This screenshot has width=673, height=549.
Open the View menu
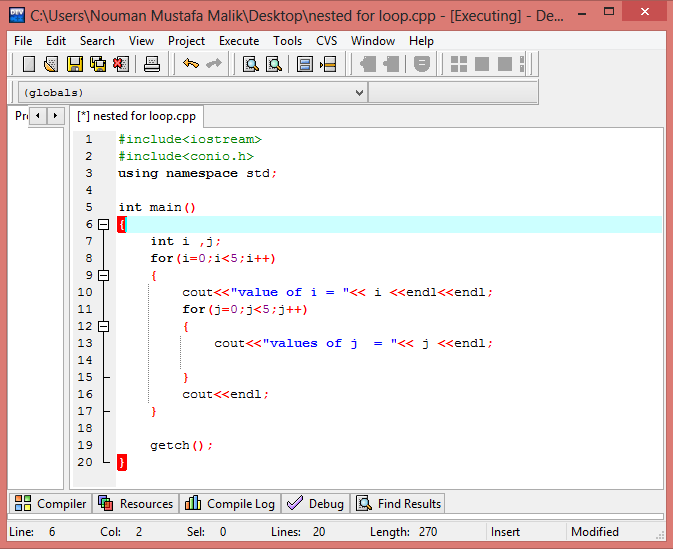click(141, 41)
